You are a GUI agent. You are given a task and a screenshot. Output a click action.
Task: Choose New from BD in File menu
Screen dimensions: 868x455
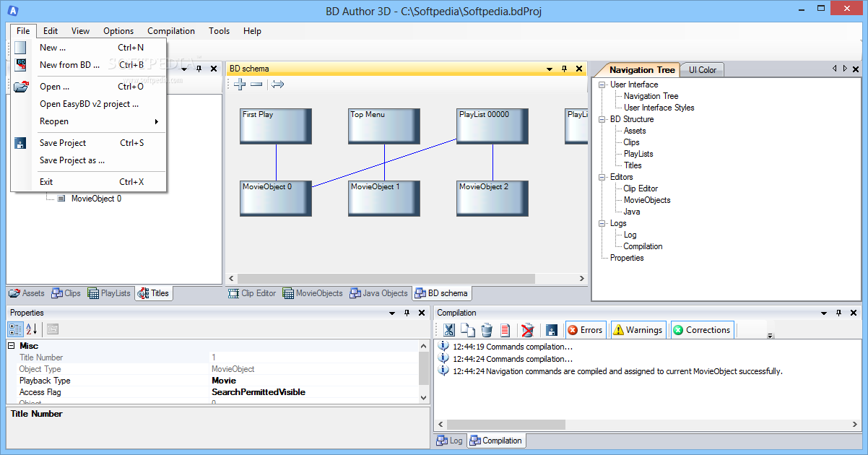[89, 65]
